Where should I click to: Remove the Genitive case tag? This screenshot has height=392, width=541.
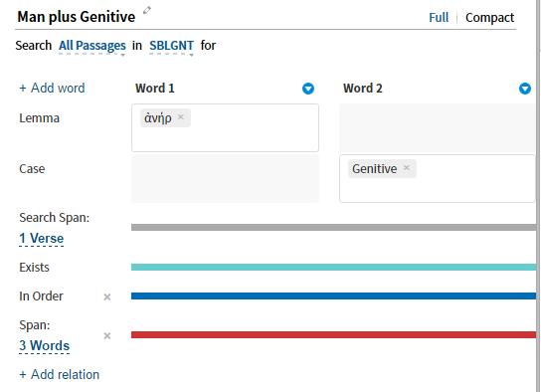[x=407, y=168]
